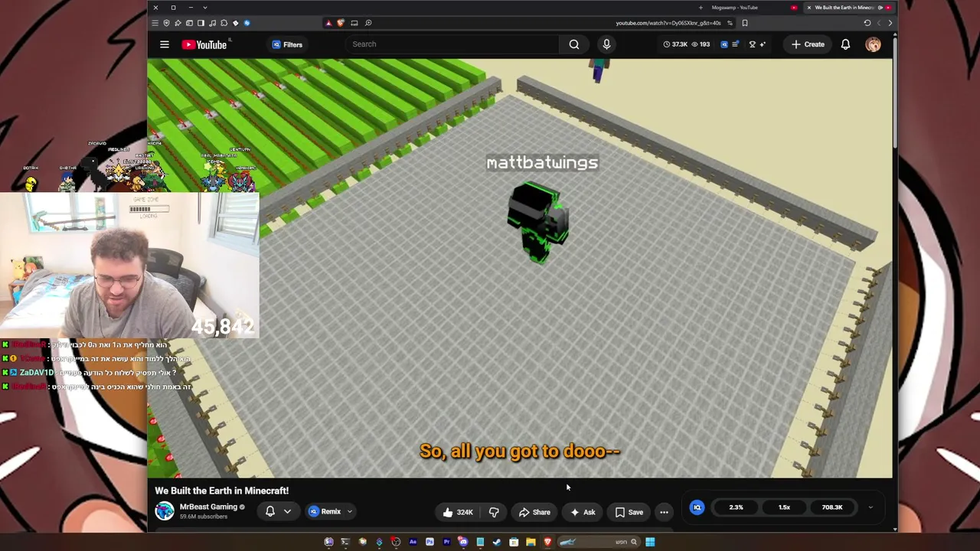
Task: Click the 193 views-per-hour stat
Action: pyautogui.click(x=701, y=44)
